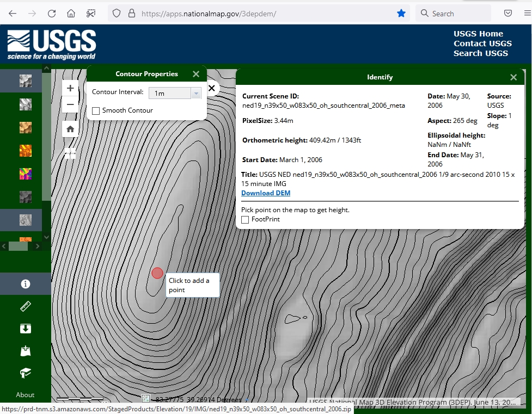Click the Start Date March 1, 2006 text
Screen dimensions: 532x414
coord(282,160)
